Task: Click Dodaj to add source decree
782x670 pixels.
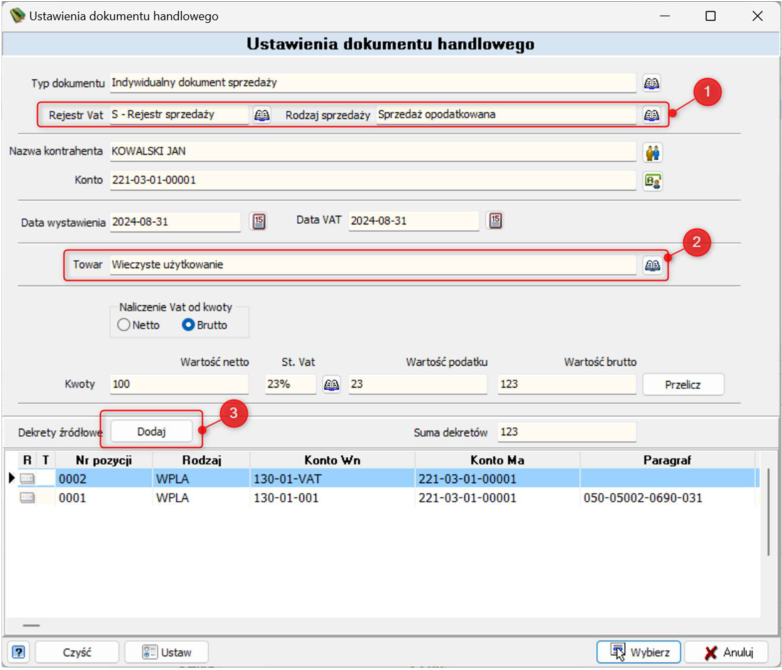Action: [152, 432]
